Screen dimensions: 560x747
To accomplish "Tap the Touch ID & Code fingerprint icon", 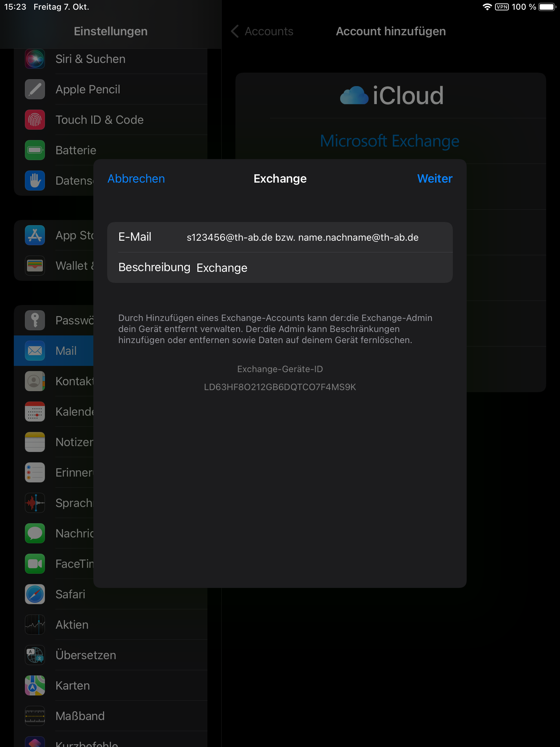I will click(35, 120).
